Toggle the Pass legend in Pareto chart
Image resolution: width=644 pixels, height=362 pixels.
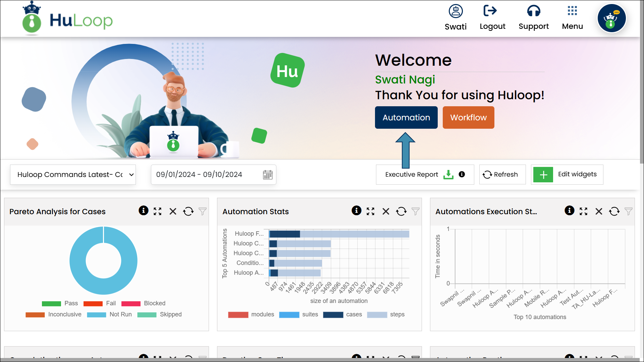tap(71, 303)
